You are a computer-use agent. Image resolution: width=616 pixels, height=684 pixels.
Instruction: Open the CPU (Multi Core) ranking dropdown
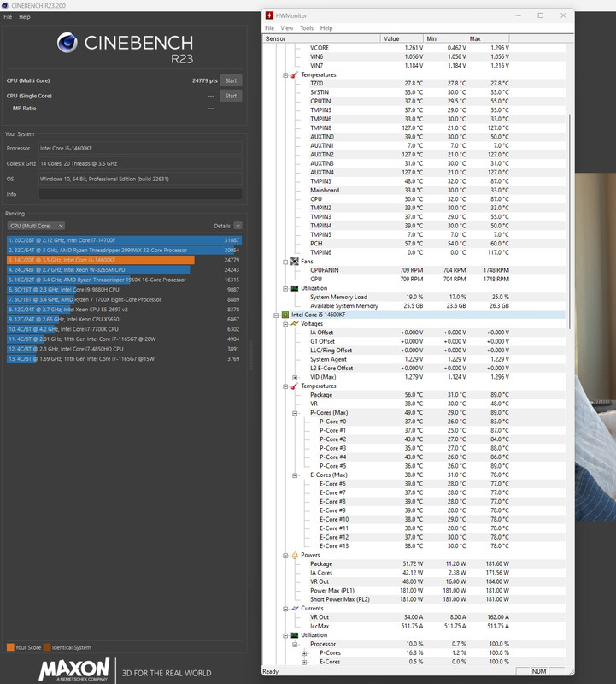[36, 226]
